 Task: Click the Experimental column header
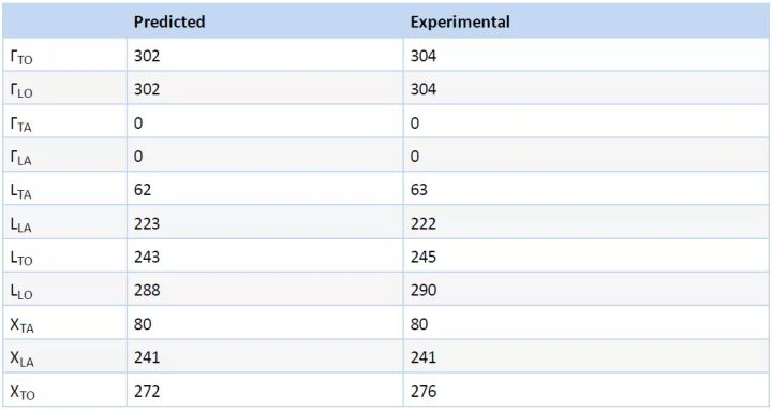[x=460, y=22]
